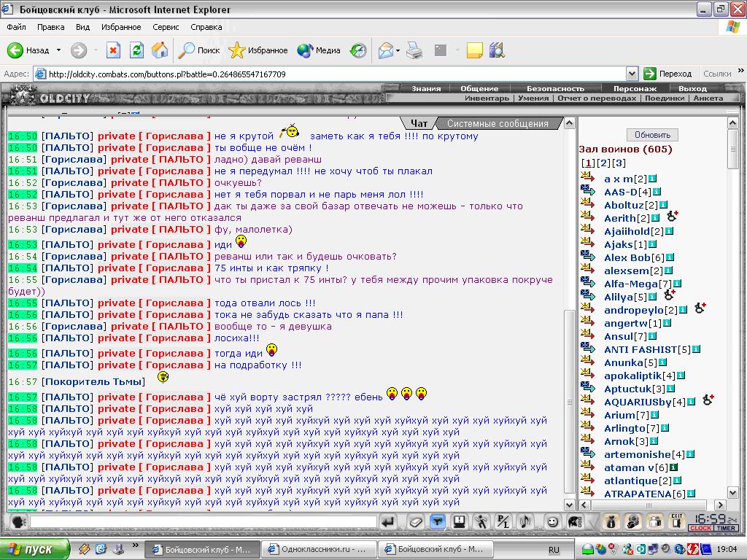The width and height of the screenshot is (747, 560).
Task: Open the Медиа media pane
Action: coord(318,50)
